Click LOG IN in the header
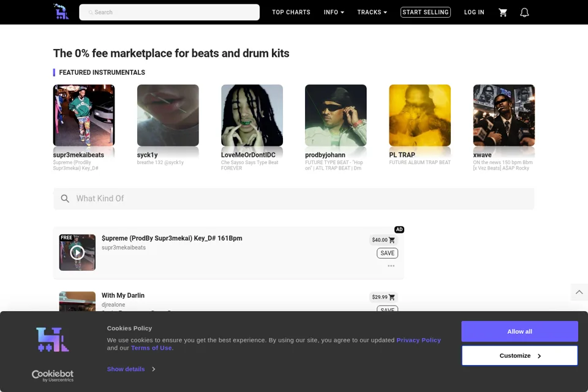Image resolution: width=588 pixels, height=392 pixels. click(474, 12)
